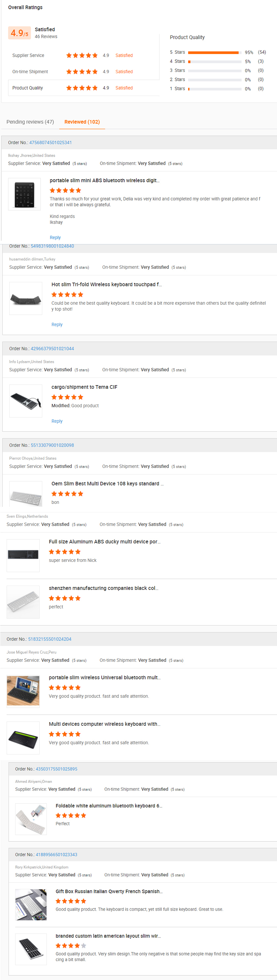Open the Foldable white aluminum keyboard thumbnail
277x980 pixels.
[31, 819]
